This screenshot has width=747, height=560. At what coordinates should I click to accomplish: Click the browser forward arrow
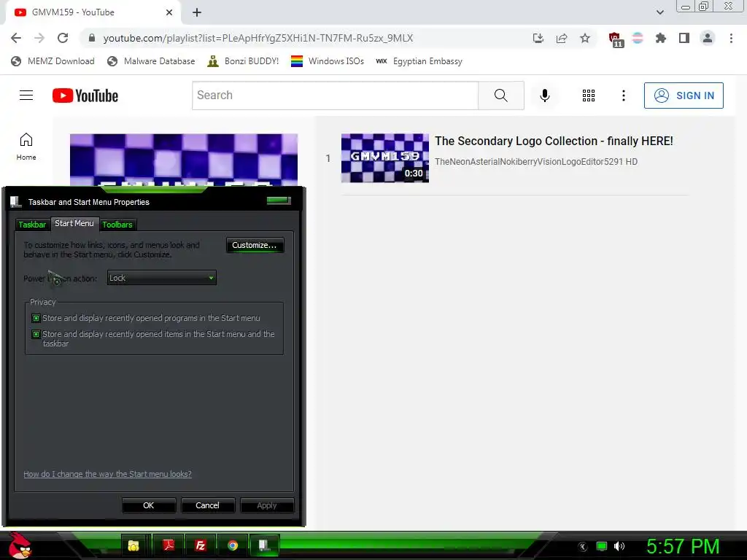point(39,38)
